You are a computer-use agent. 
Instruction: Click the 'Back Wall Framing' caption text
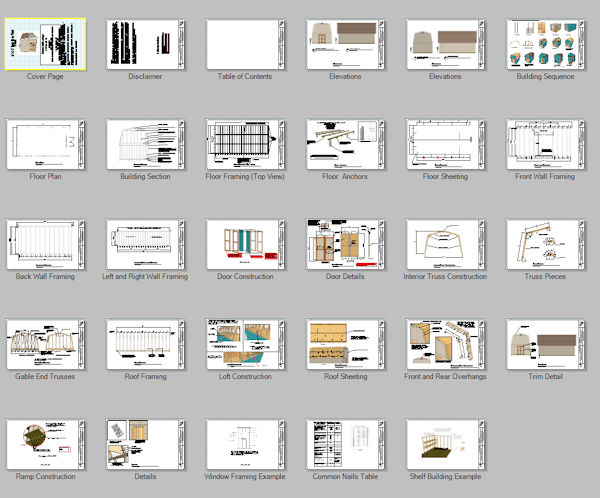click(x=45, y=276)
